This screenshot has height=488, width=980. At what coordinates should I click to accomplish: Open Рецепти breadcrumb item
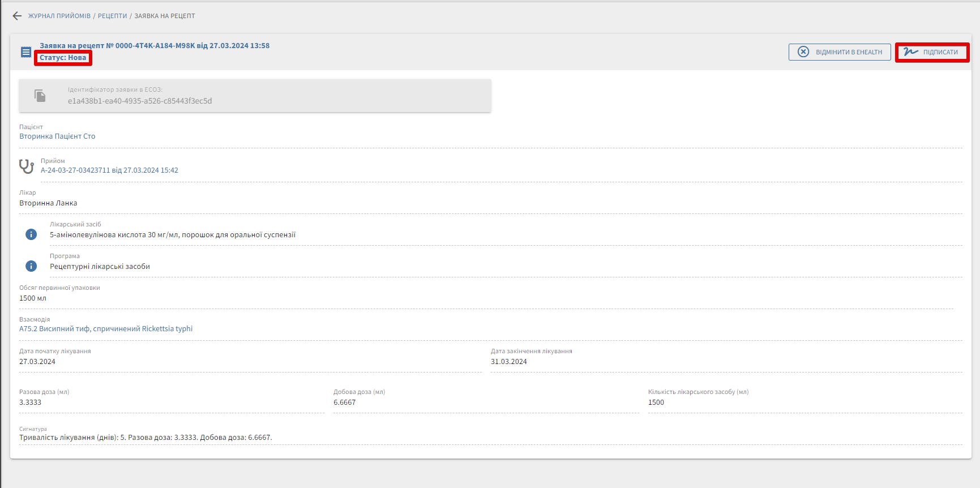pyautogui.click(x=112, y=16)
